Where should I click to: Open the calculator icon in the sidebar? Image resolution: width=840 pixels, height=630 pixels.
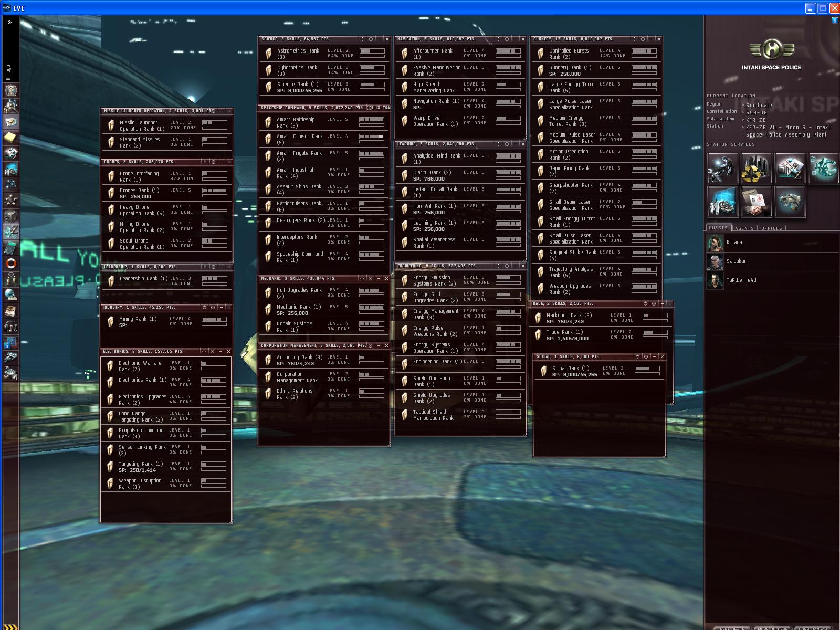point(11,248)
